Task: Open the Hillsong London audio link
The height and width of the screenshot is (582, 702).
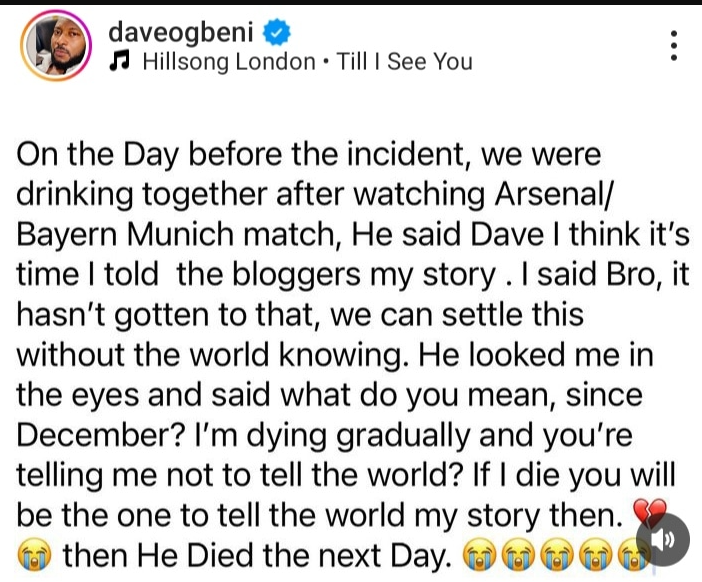Action: [229, 62]
